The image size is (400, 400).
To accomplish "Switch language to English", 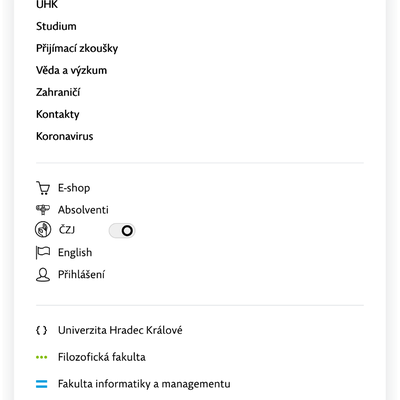I will click(x=75, y=253).
